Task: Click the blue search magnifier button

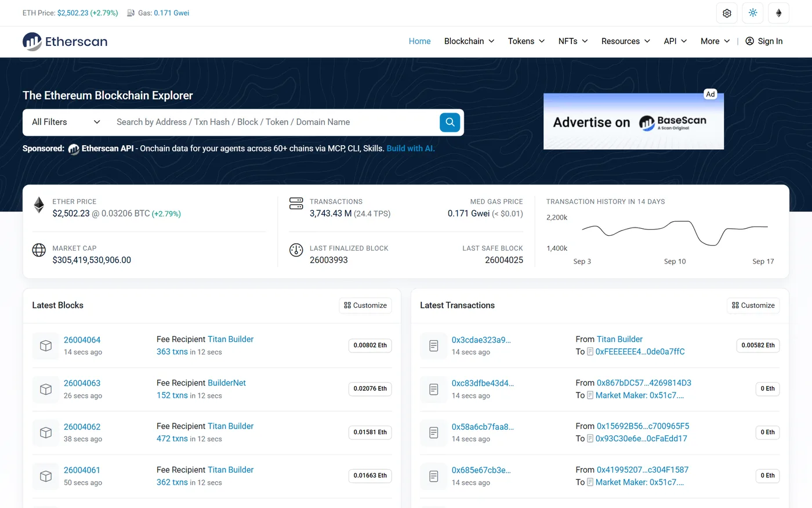Action: 450,122
